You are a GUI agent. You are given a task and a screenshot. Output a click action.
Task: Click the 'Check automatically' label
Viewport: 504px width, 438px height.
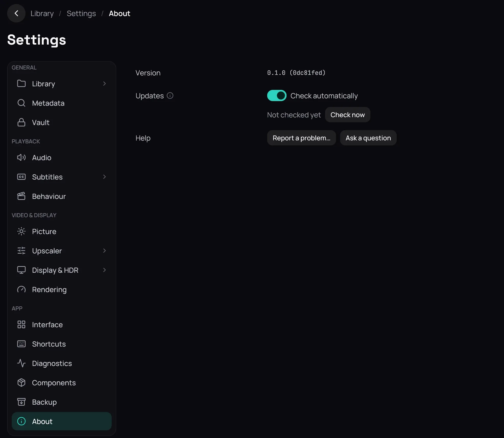(324, 96)
